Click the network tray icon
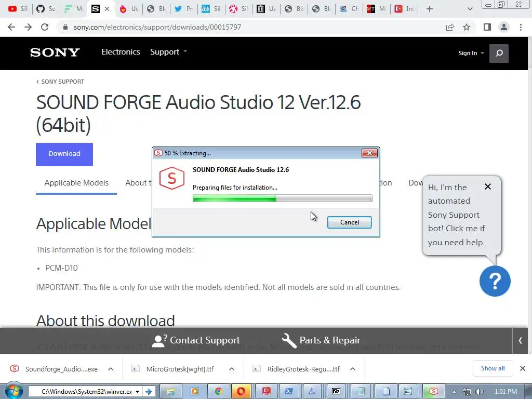The width and height of the screenshot is (532, 399). point(467,392)
